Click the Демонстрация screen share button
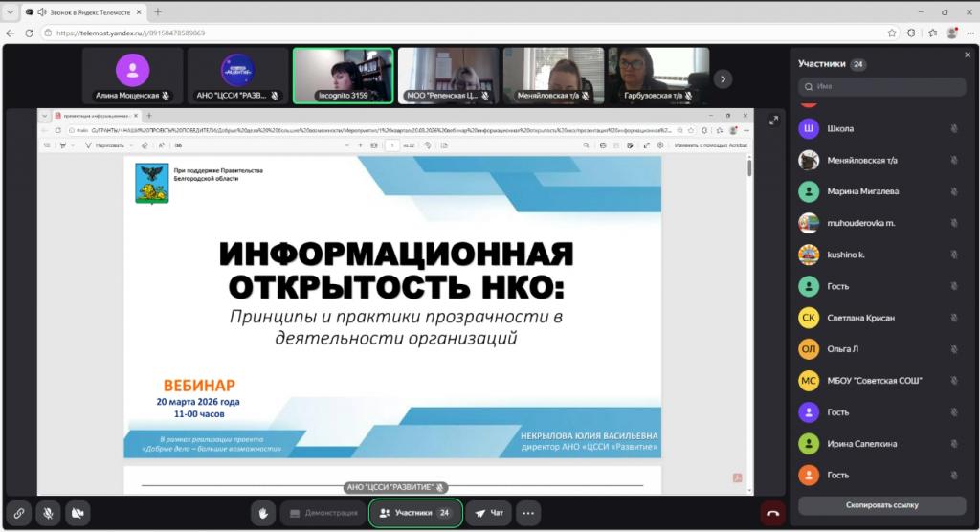The height and width of the screenshot is (532, 980). point(323,513)
